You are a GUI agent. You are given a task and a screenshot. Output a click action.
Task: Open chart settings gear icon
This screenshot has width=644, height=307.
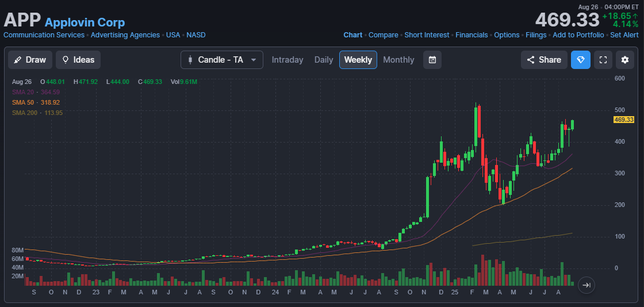click(625, 60)
